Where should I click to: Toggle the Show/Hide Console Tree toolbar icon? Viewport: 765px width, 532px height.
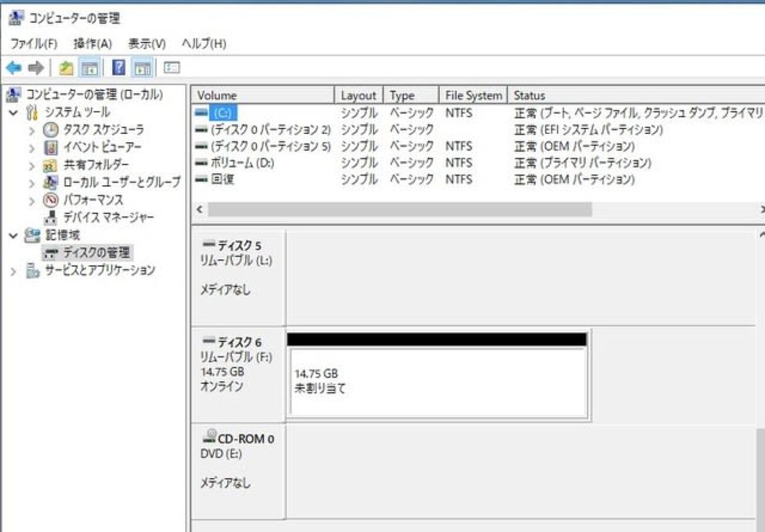pos(89,68)
